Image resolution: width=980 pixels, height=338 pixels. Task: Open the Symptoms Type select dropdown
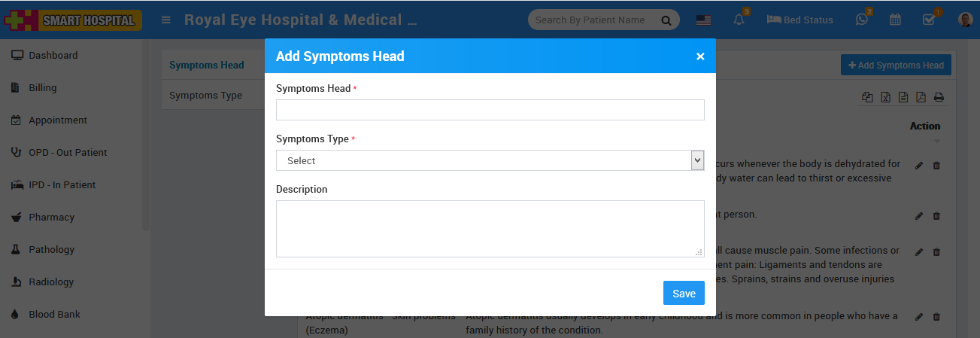(x=490, y=160)
